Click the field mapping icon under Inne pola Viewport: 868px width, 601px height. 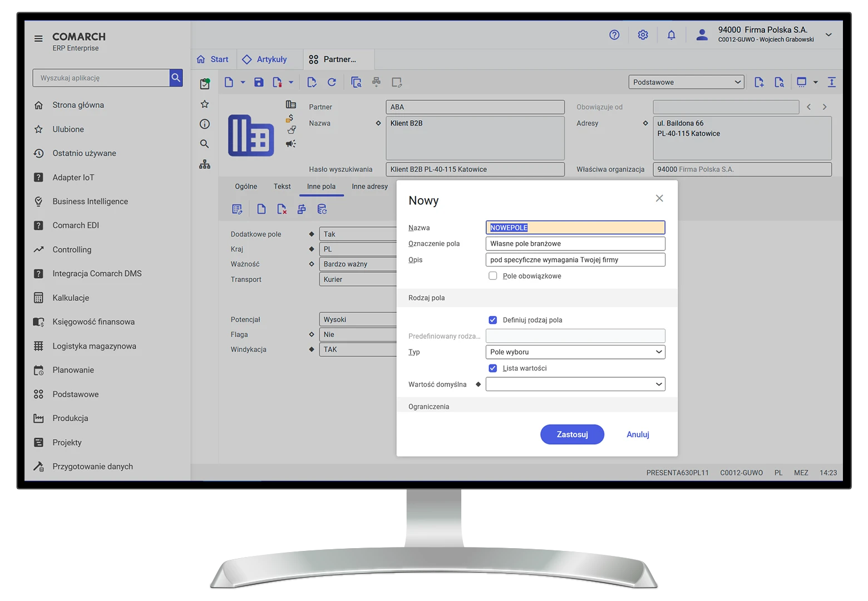pyautogui.click(x=302, y=209)
